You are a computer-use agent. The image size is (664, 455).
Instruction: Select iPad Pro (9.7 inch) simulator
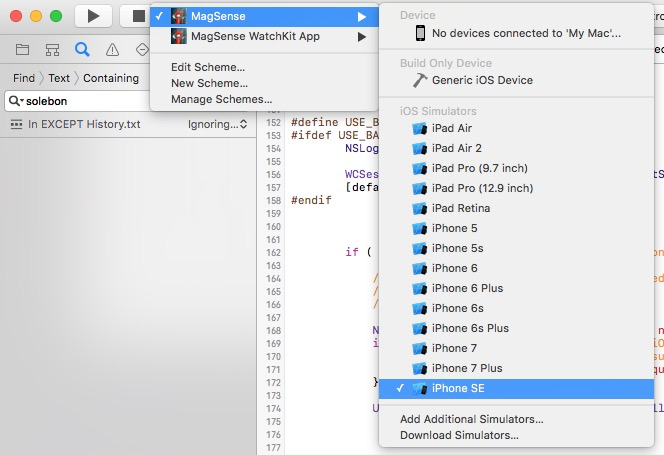coord(516,168)
